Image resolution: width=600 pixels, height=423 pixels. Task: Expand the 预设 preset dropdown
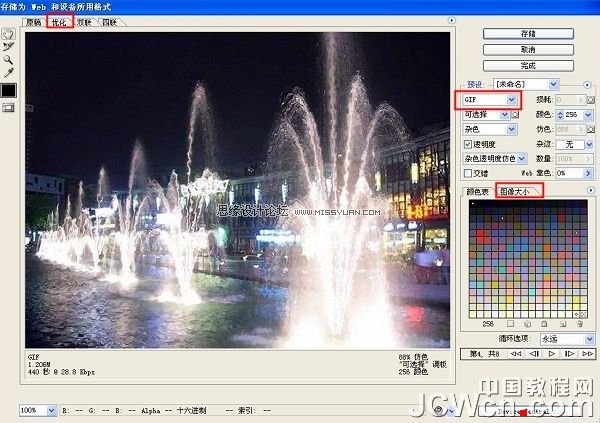[552, 84]
